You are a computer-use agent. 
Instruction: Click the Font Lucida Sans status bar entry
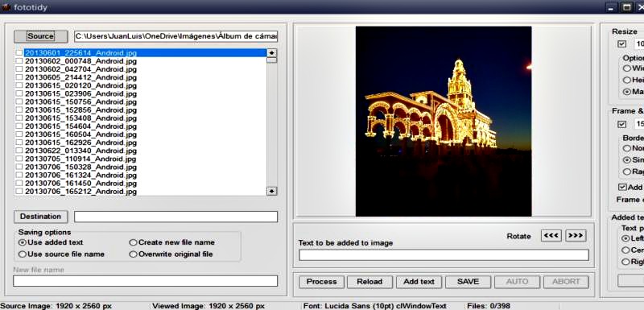coord(374,306)
